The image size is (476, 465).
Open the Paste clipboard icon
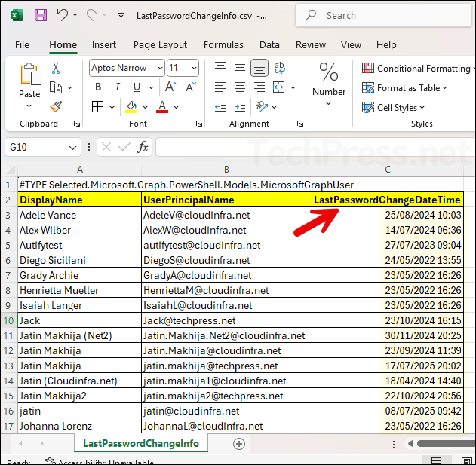click(30, 75)
